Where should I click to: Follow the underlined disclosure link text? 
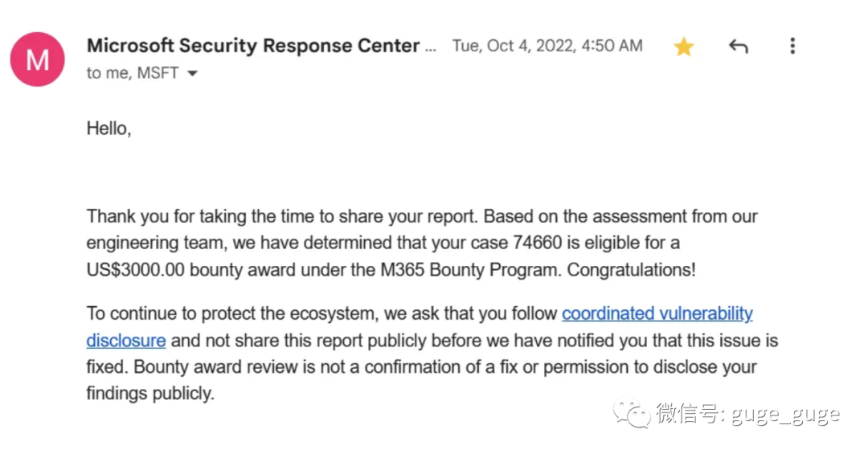126,340
